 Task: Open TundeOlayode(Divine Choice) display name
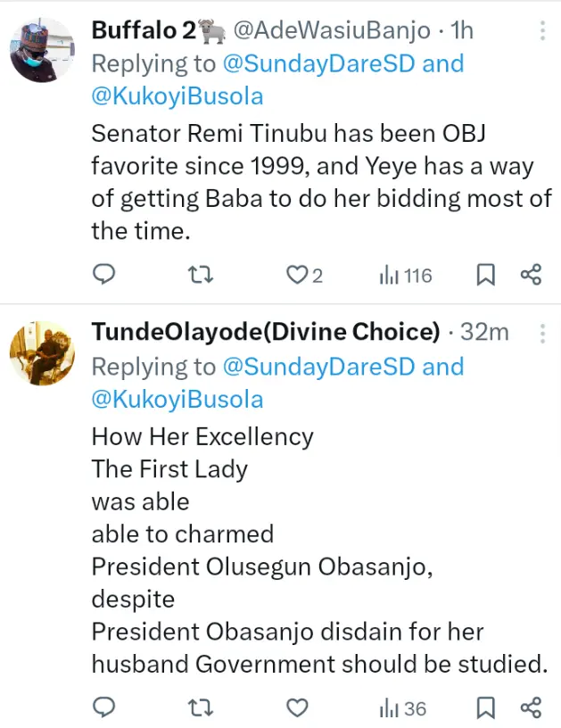266,333
